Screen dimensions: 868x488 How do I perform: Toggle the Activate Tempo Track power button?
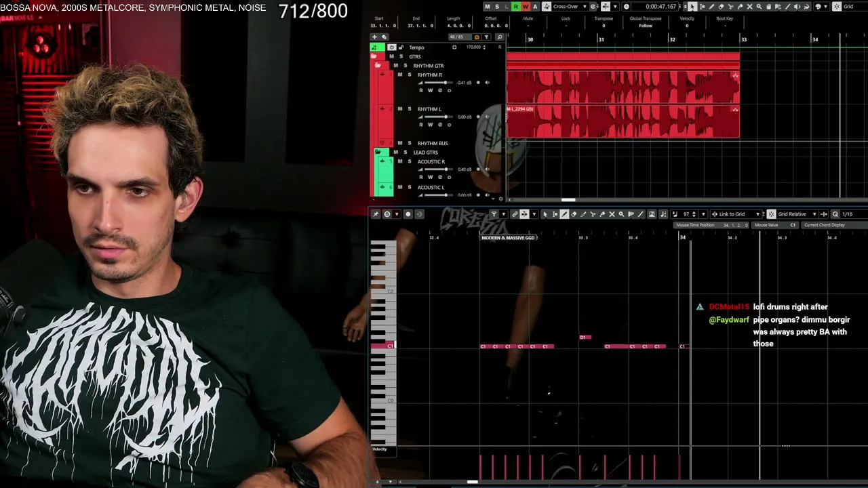(x=391, y=47)
